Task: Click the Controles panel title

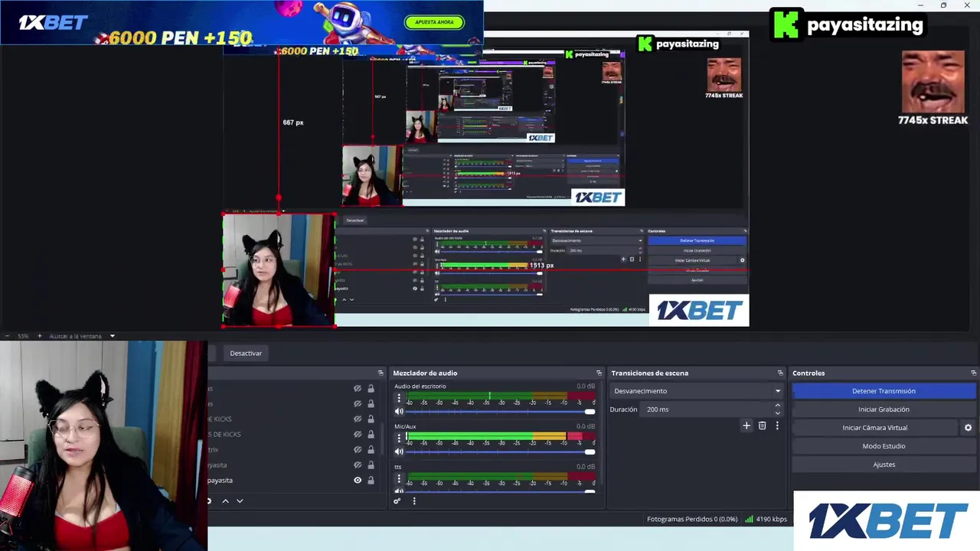Action: (808, 373)
